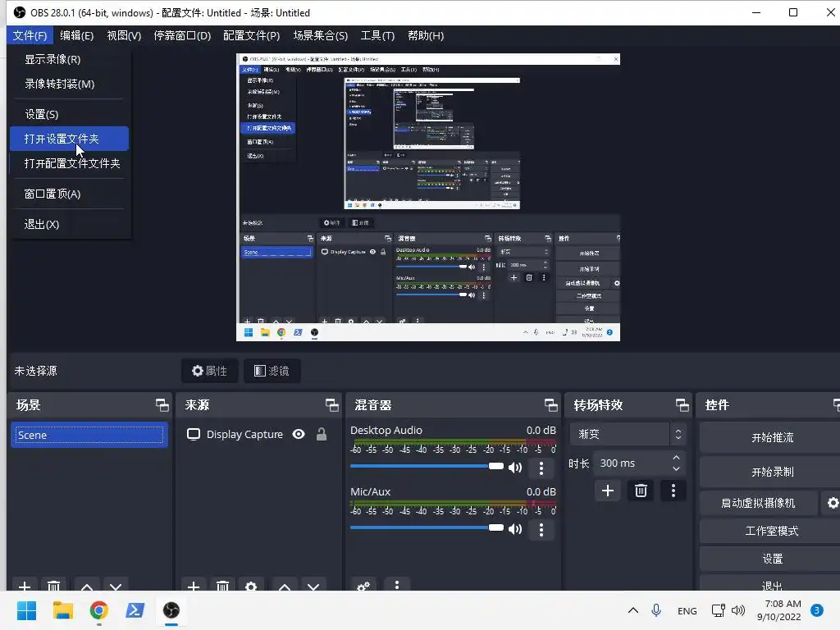Open Chrome from taskbar

tap(98, 610)
